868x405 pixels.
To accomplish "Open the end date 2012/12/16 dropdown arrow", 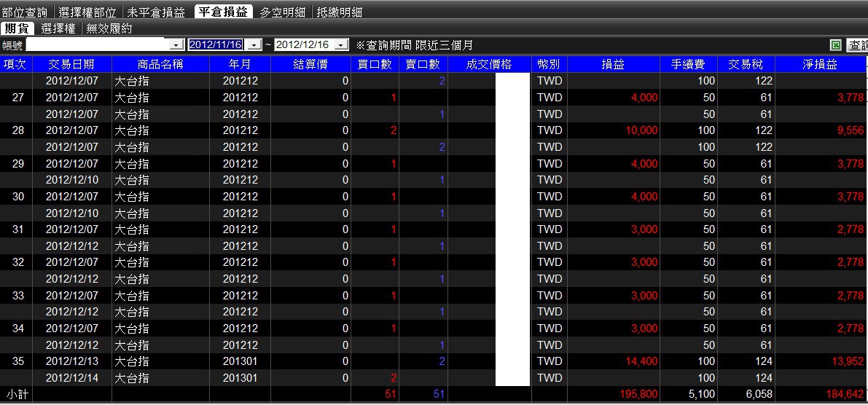I will click(x=342, y=45).
